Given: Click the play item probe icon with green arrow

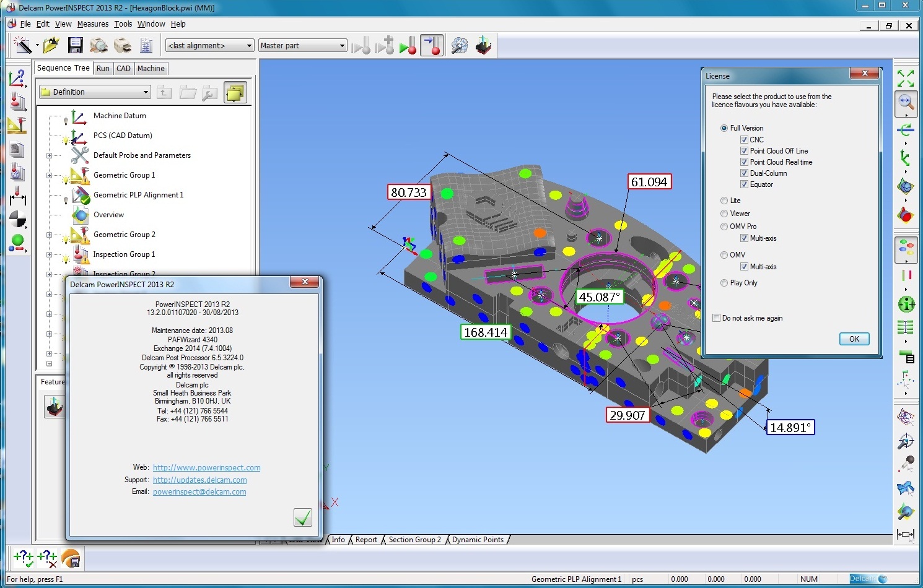Looking at the screenshot, I should pos(408,45).
